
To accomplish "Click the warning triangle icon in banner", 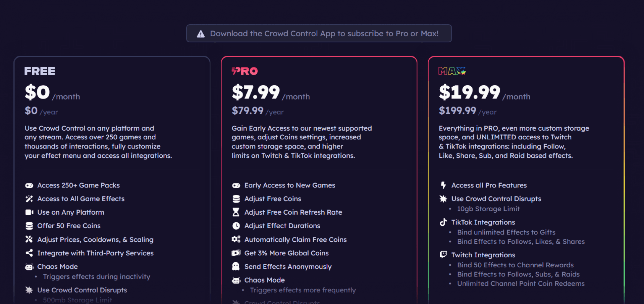I will click(x=201, y=34).
